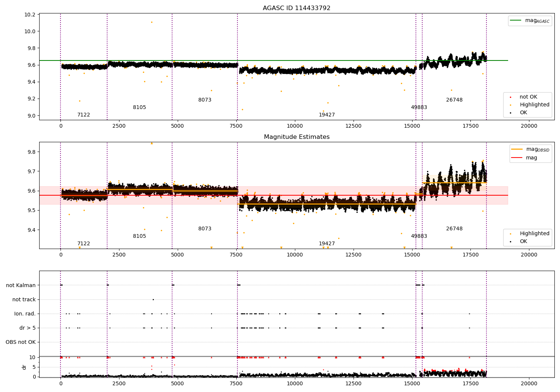Click the 10.0 y-axis tick label
This screenshot has width=560, height=392.
point(29,31)
